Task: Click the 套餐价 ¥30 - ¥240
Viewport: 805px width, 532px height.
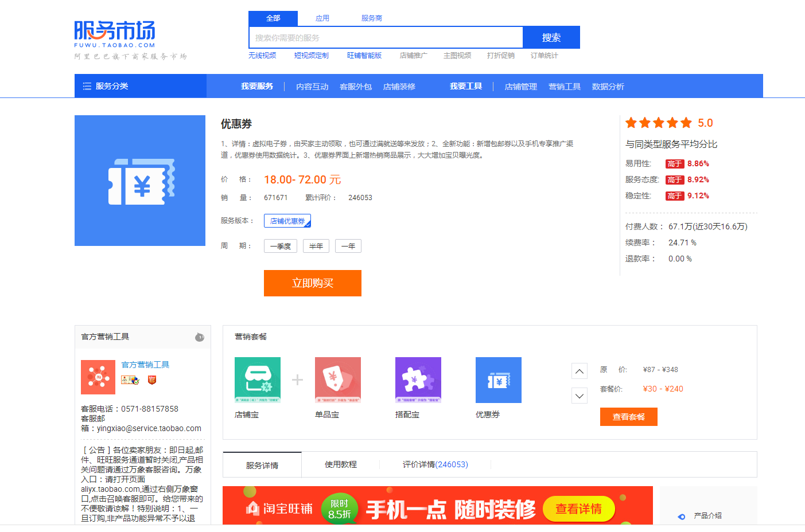Action: (663, 389)
